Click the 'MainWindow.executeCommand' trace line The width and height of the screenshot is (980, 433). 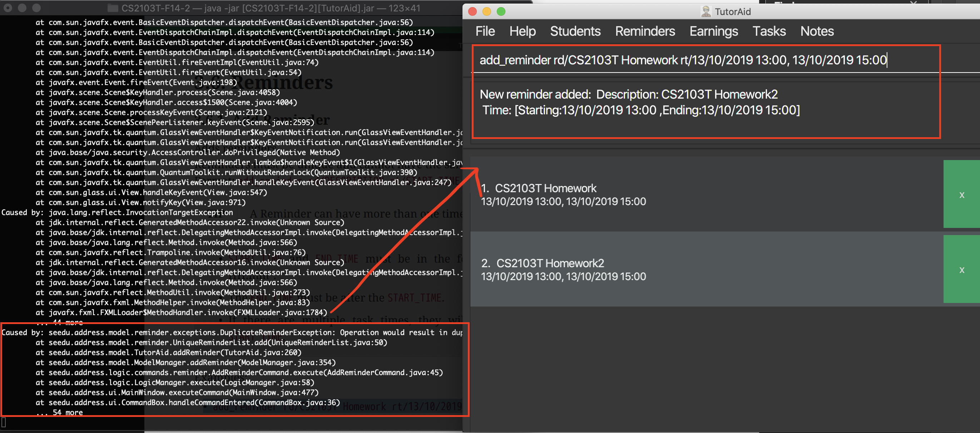tap(177, 392)
